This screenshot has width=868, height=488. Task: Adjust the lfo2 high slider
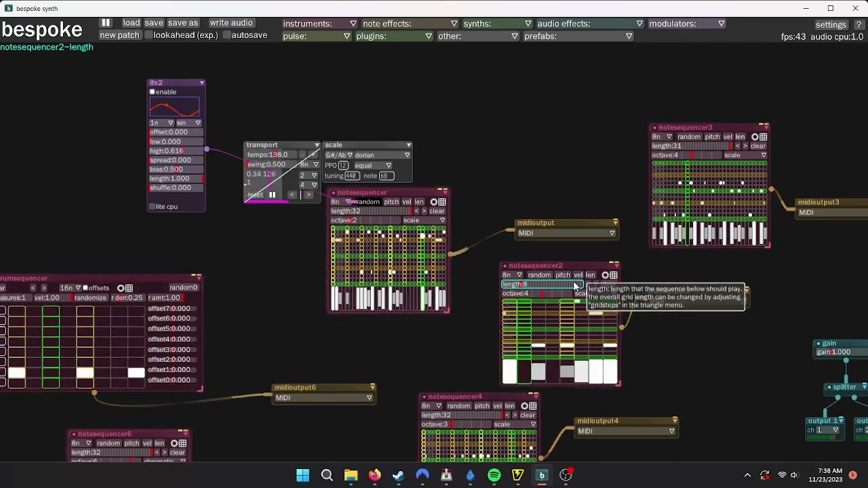tap(176, 151)
